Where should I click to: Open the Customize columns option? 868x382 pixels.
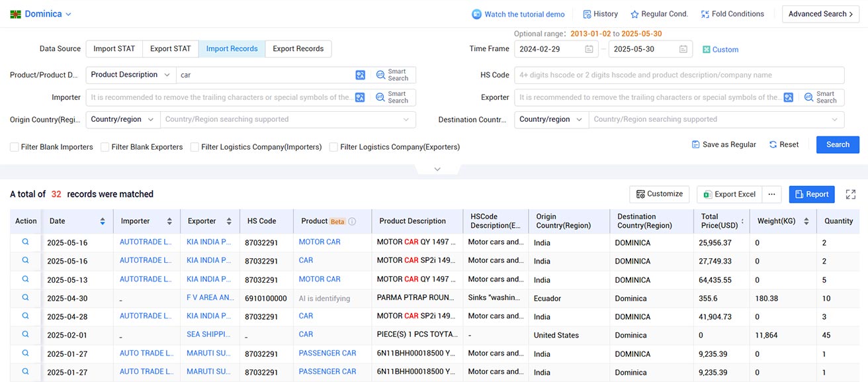[x=659, y=194]
